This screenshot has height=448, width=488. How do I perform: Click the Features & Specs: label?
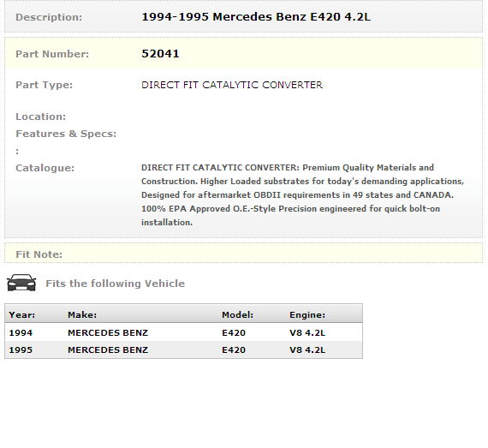[66, 134]
